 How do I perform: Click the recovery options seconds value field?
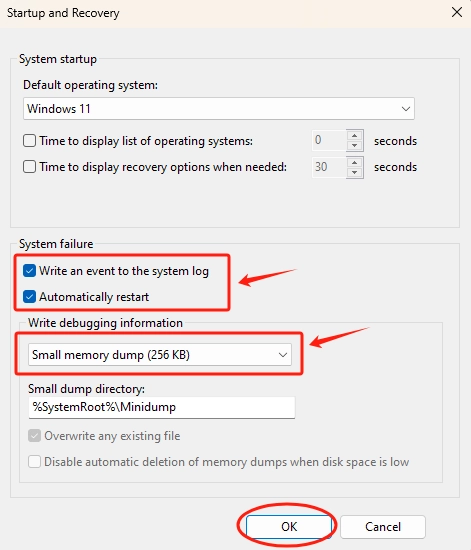pos(329,167)
